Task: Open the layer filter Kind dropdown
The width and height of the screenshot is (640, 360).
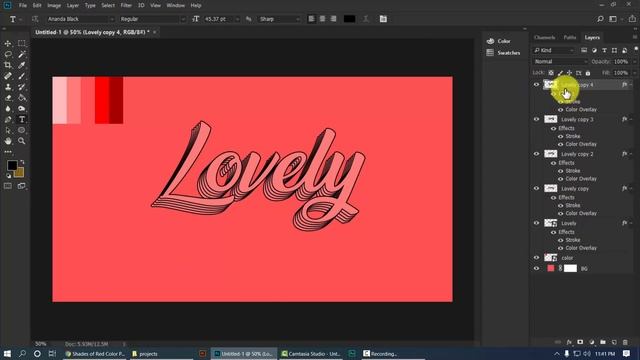Action: pyautogui.click(x=553, y=50)
